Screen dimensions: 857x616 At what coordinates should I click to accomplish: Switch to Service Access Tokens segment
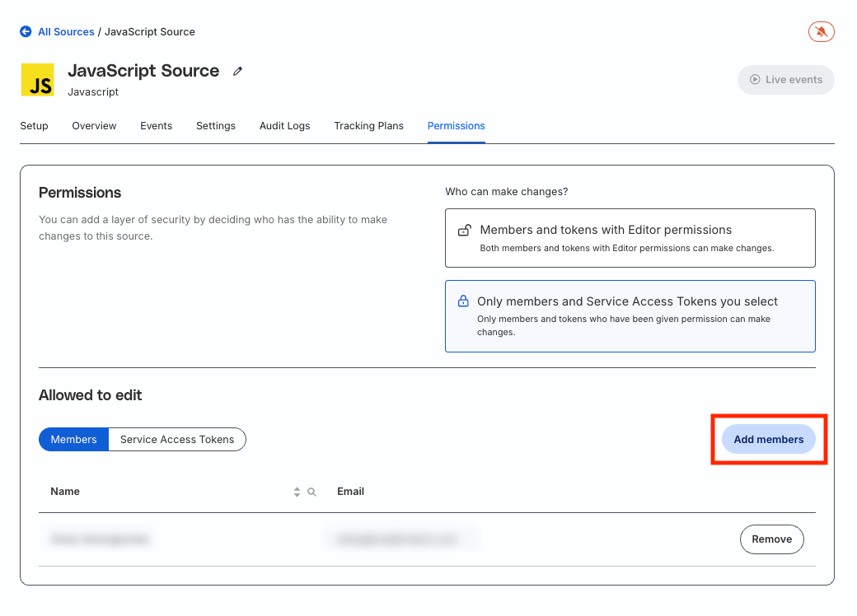tap(177, 440)
